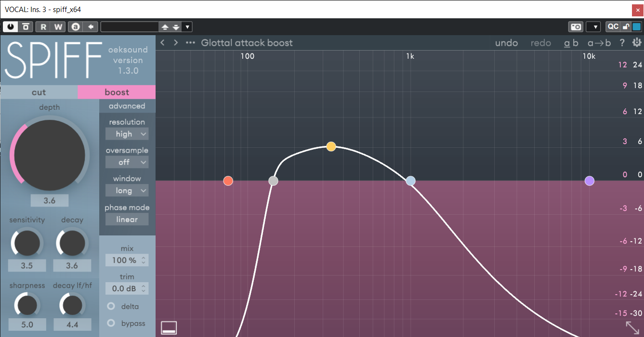Click the bypass effect icon beside power

[x=26, y=27]
